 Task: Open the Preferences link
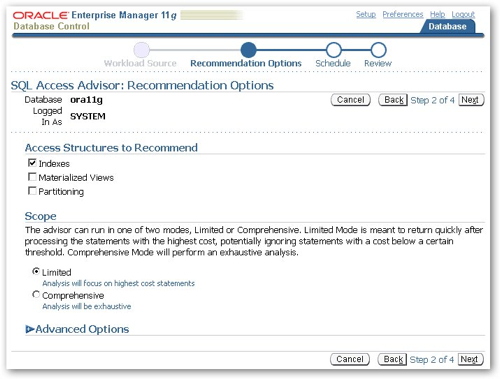pos(403,14)
